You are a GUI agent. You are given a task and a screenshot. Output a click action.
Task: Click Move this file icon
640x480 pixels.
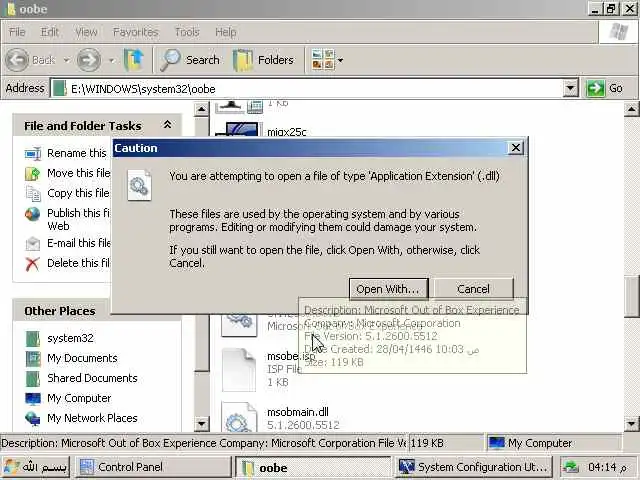click(x=33, y=173)
